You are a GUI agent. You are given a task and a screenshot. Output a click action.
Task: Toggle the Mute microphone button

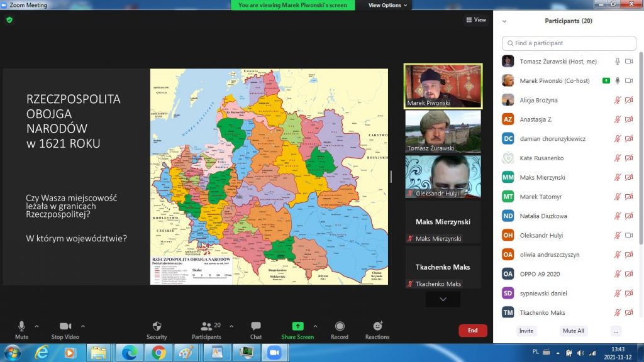(x=21, y=327)
